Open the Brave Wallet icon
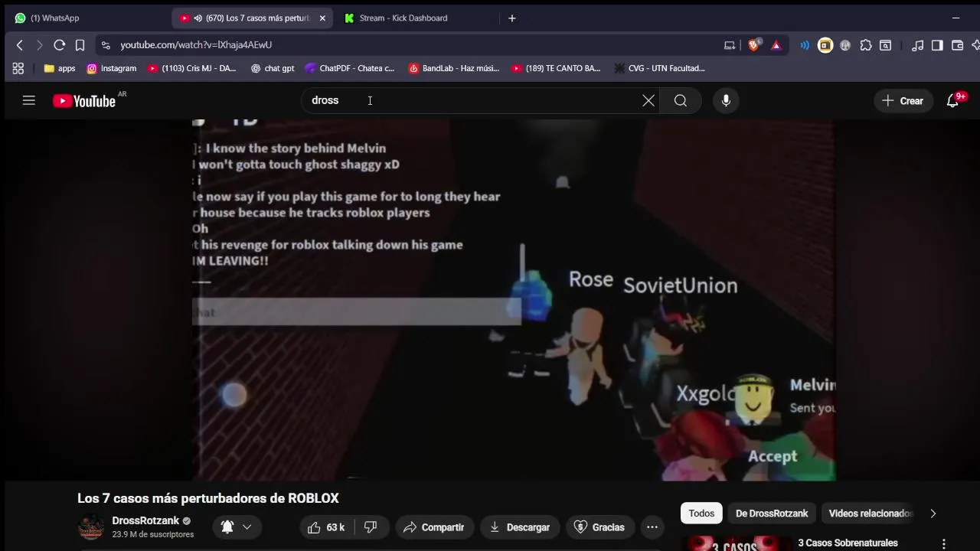The height and width of the screenshot is (551, 980). (957, 45)
